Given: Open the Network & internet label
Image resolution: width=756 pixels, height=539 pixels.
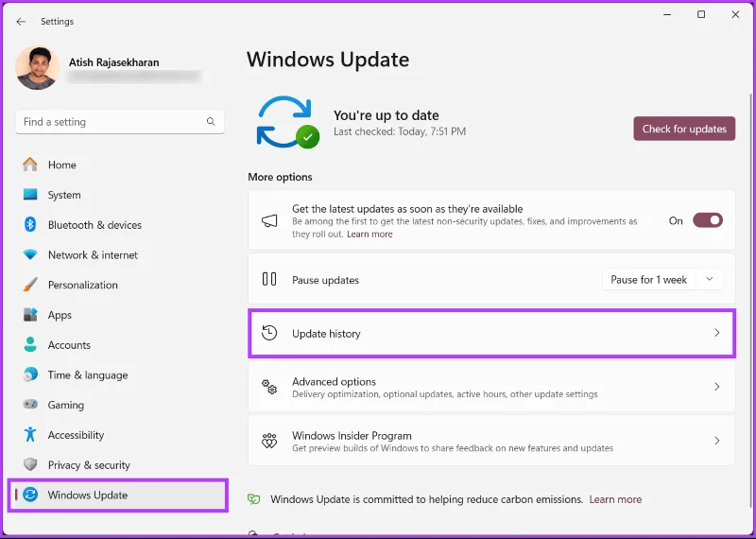Looking at the screenshot, I should (93, 254).
